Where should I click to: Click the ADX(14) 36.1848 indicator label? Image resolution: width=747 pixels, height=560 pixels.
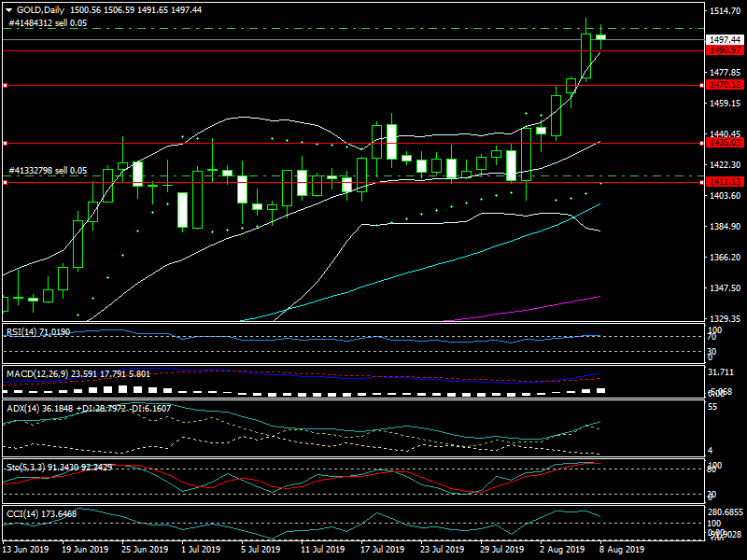[89, 409]
